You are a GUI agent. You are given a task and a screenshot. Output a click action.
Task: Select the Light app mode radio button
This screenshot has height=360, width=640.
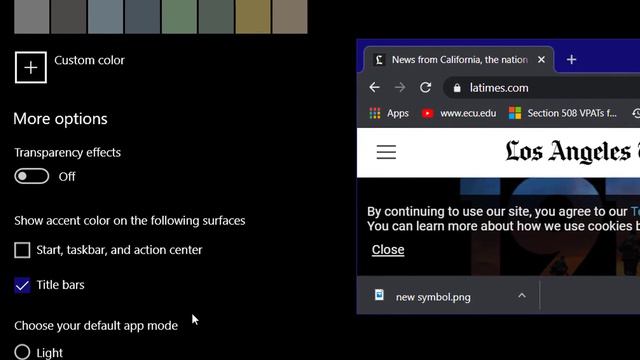pos(22,352)
